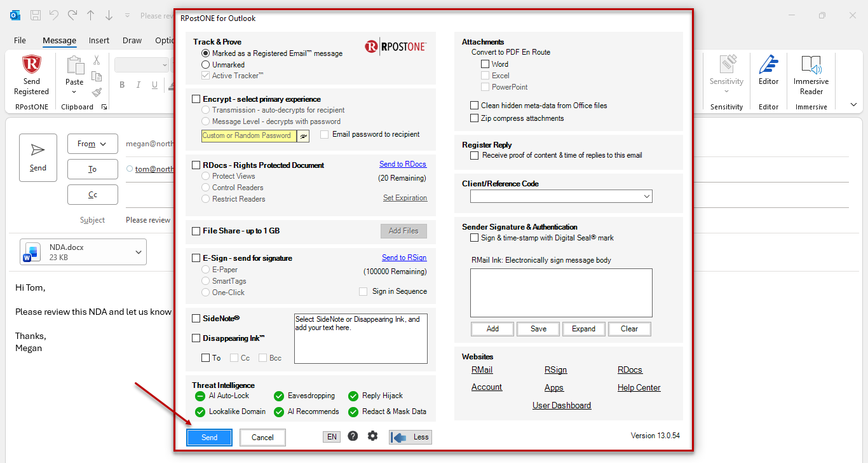Tick the E-Sign send for signature checkbox
868x463 pixels.
pyautogui.click(x=196, y=258)
